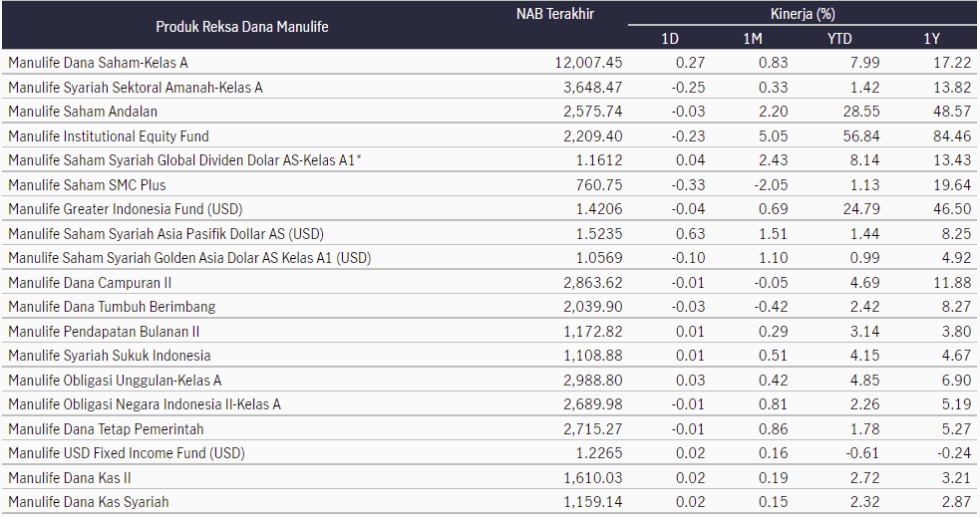Select 'Manulife Saham Syariah Golden Asia Dolar AS Kelas A1 (USD)'

[x=190, y=258]
